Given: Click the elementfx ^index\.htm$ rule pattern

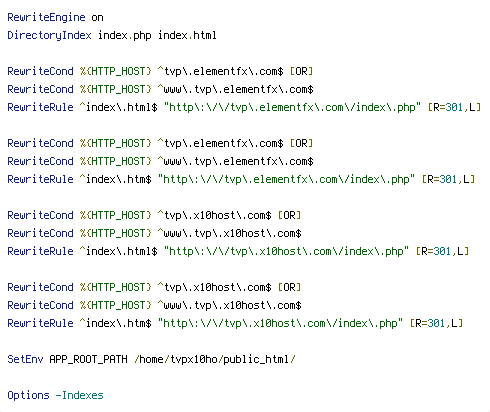Looking at the screenshot, I should [115, 179].
